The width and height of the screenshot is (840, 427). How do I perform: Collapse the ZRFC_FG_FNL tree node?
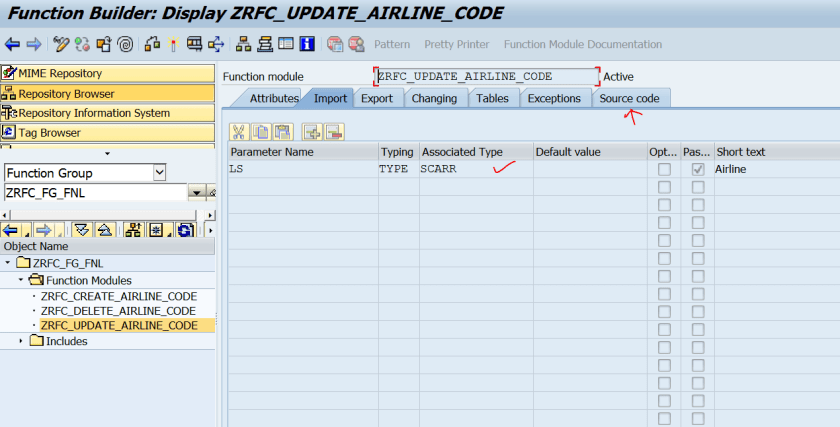pyautogui.click(x=8, y=263)
